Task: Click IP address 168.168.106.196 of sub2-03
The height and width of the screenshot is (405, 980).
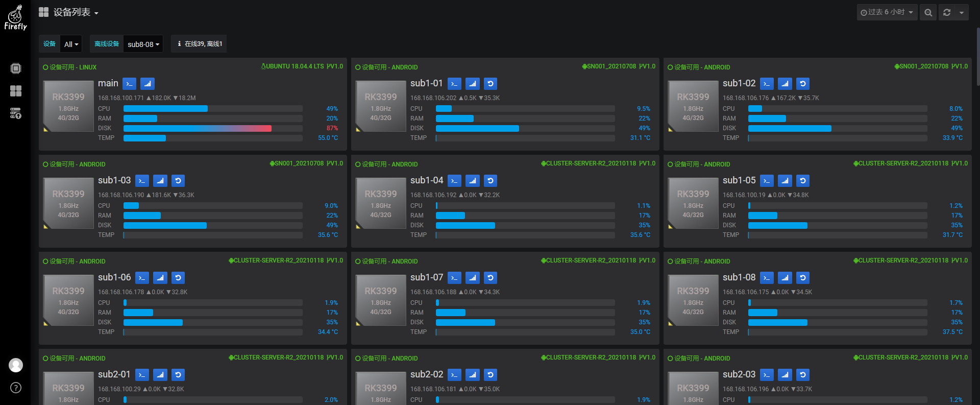Action: click(746, 389)
